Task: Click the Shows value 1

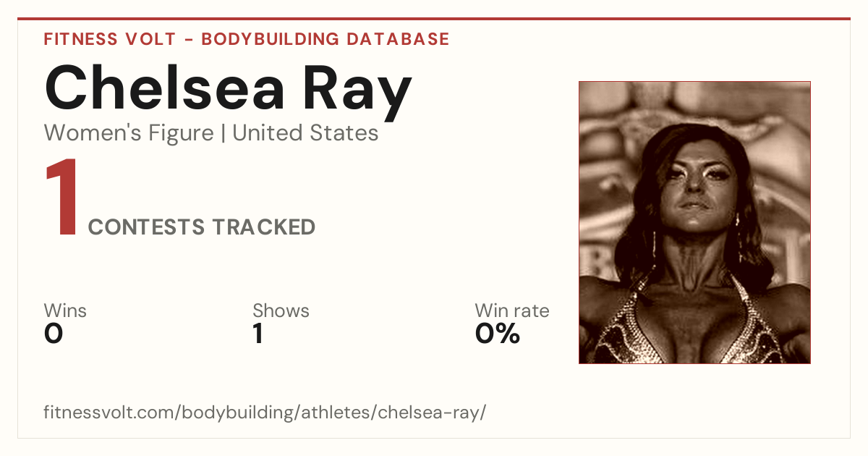Action: pyautogui.click(x=258, y=334)
